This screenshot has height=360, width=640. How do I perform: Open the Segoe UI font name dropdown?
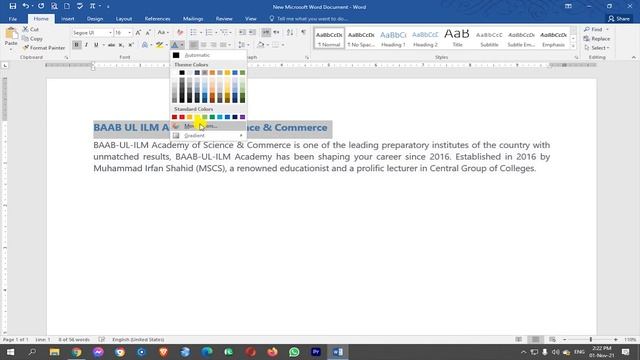point(110,32)
